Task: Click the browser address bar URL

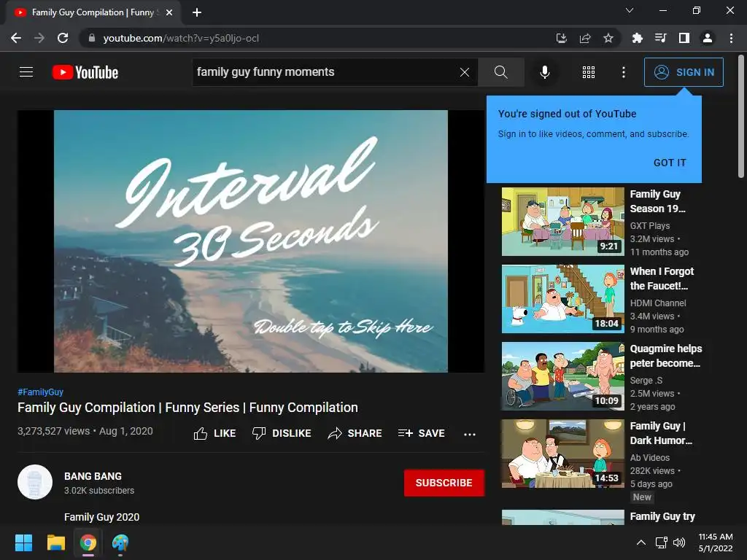Action: coord(181,38)
